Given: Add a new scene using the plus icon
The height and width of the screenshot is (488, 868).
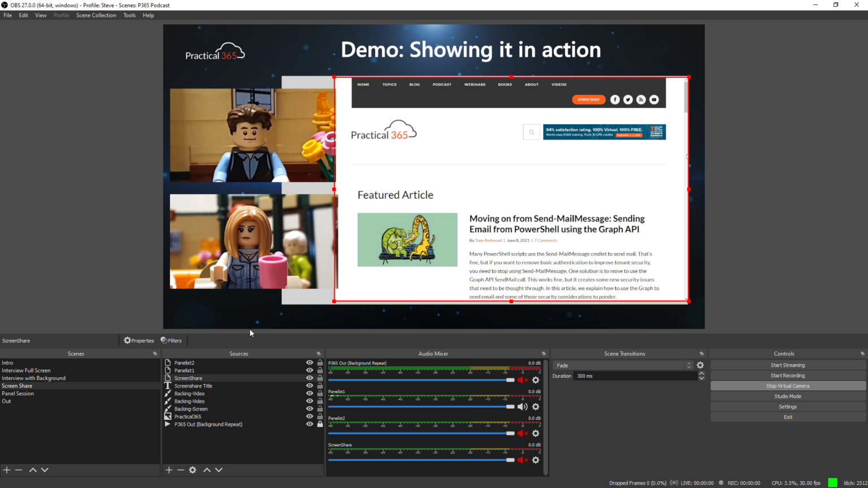Looking at the screenshot, I should [x=6, y=469].
